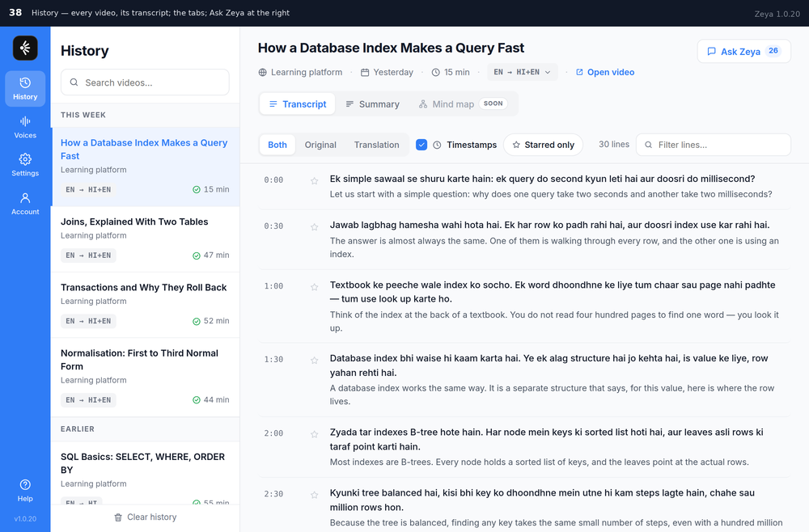Click the Zeya app logo
Image resolution: width=809 pixels, height=532 pixels.
25,48
